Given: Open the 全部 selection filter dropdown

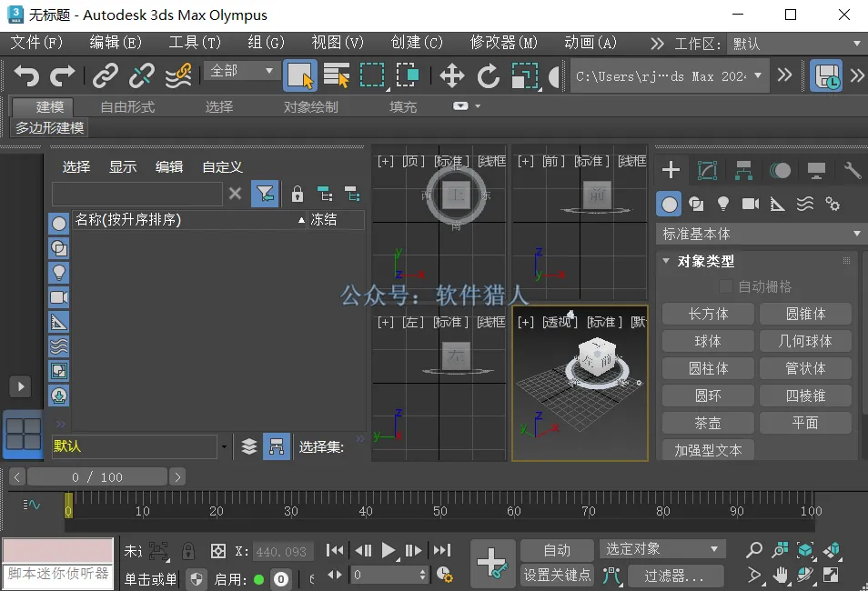Looking at the screenshot, I should pyautogui.click(x=241, y=71).
